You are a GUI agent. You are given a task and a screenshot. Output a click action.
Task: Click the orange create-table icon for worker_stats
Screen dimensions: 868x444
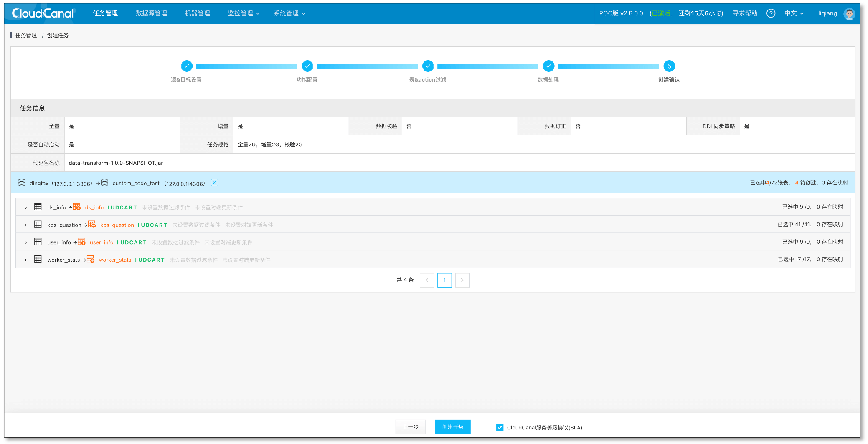(90, 259)
